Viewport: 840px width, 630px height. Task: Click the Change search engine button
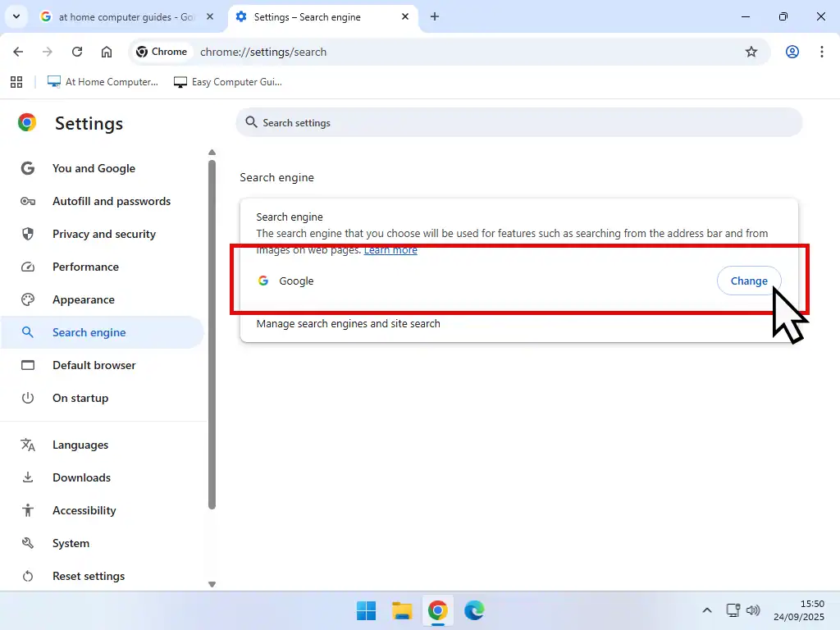748,281
